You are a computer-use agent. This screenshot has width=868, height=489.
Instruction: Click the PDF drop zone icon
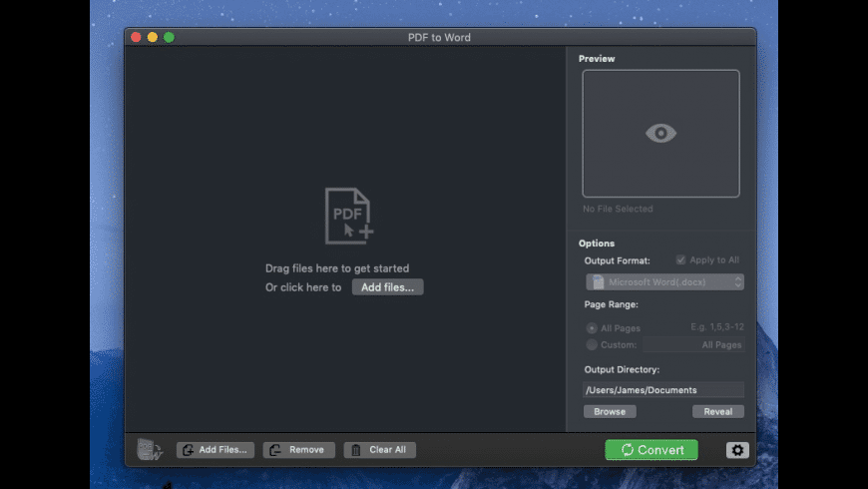(349, 216)
